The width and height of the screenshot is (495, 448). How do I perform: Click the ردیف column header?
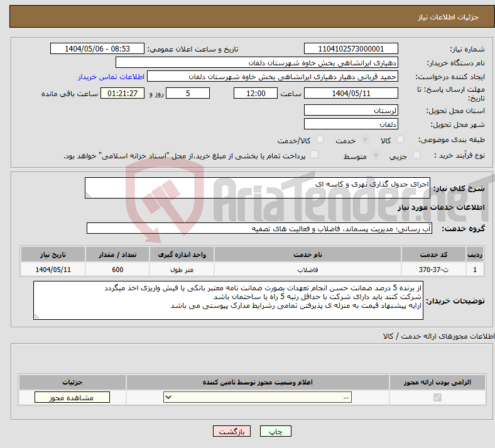pyautogui.click(x=475, y=254)
